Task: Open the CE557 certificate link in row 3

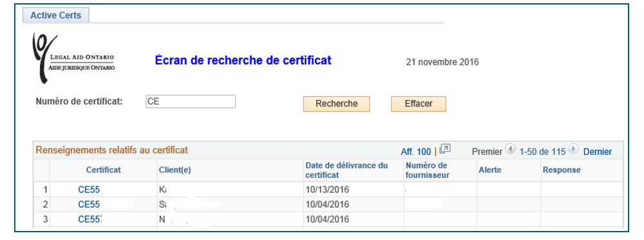Action: [x=90, y=219]
